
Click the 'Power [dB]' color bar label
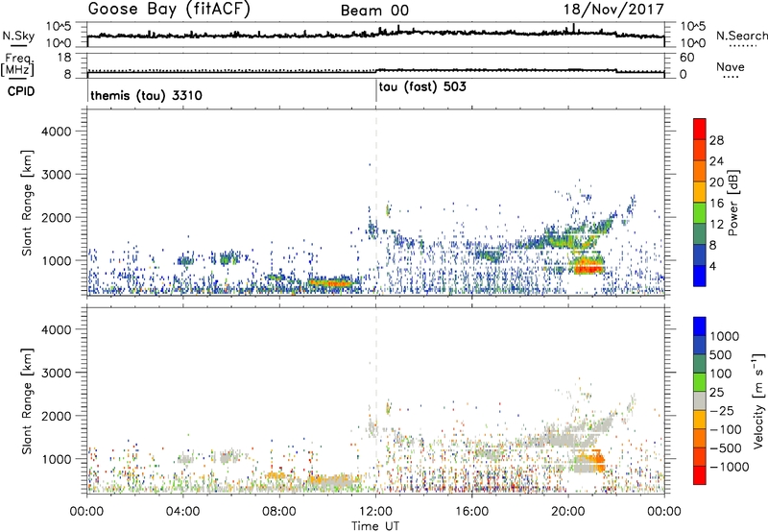(x=733, y=203)
